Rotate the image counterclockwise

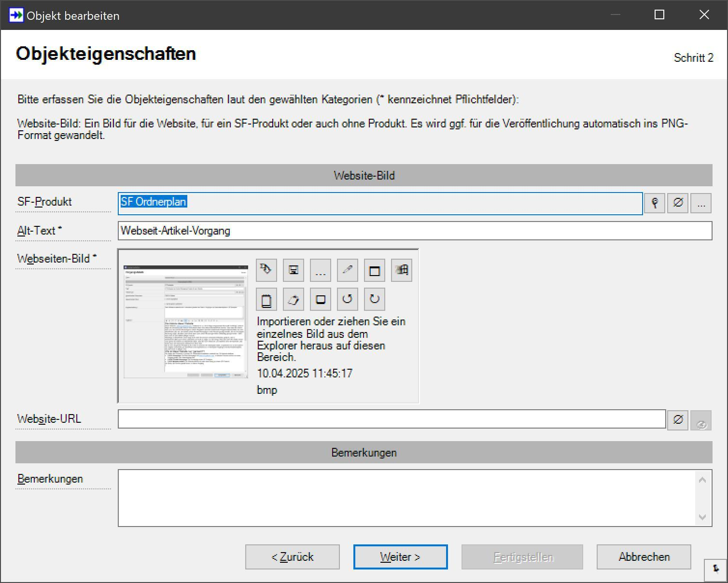point(348,299)
